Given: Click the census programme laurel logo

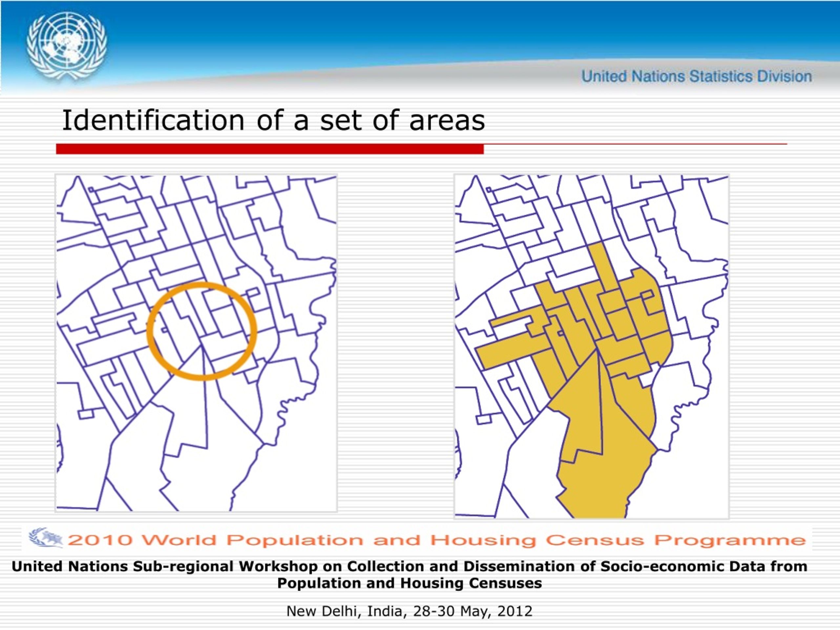Looking at the screenshot, I should coord(46,538).
